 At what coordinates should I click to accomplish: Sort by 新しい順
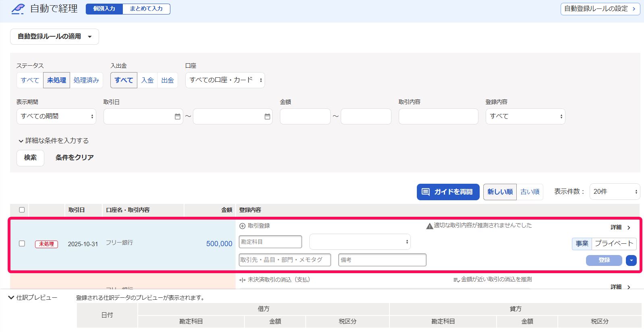tap(500, 192)
